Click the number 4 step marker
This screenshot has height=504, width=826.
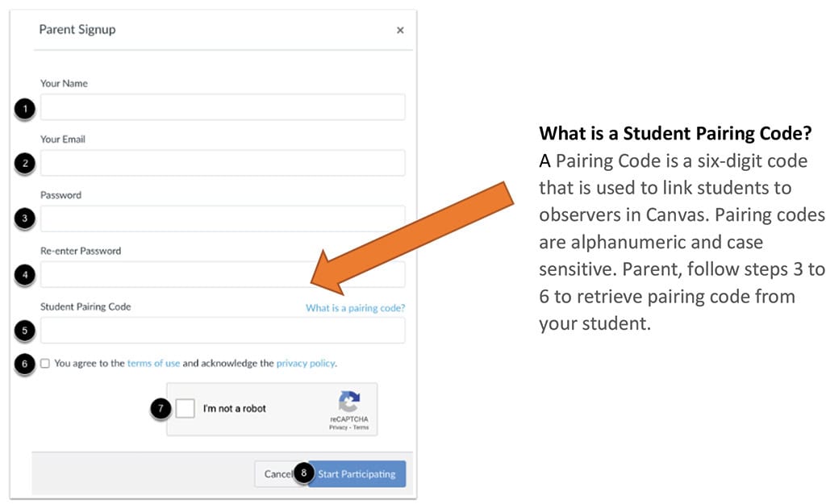pyautogui.click(x=25, y=276)
